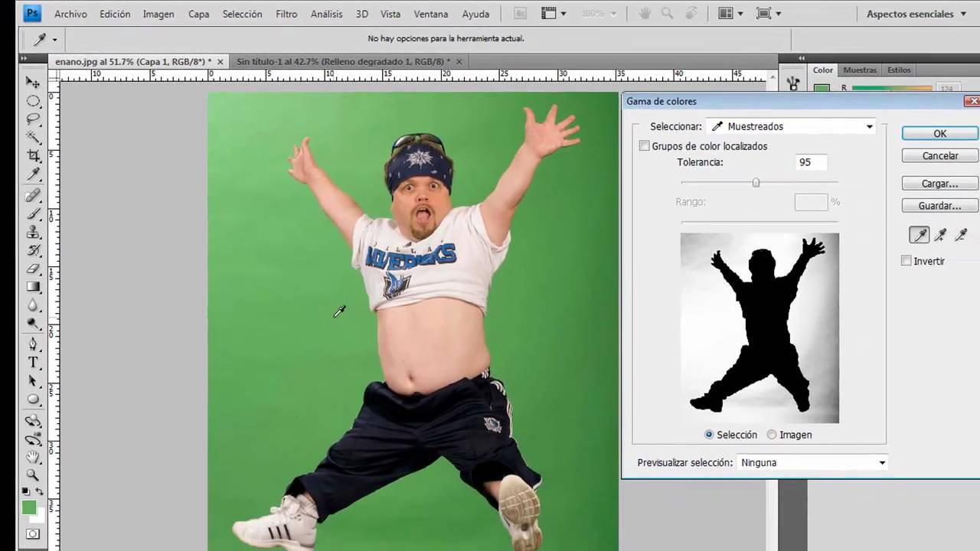Select the Magic Wand tool
Viewport: 980px width, 551px height.
tap(33, 138)
